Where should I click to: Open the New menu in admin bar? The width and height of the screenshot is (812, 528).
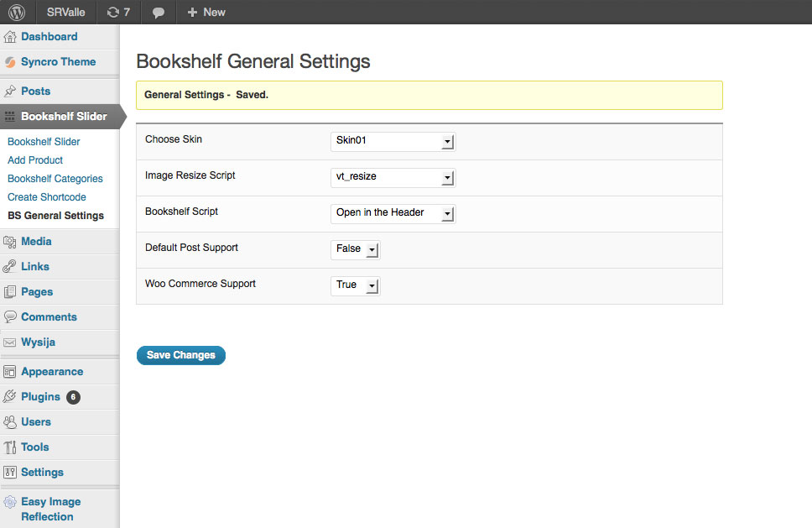pos(206,13)
